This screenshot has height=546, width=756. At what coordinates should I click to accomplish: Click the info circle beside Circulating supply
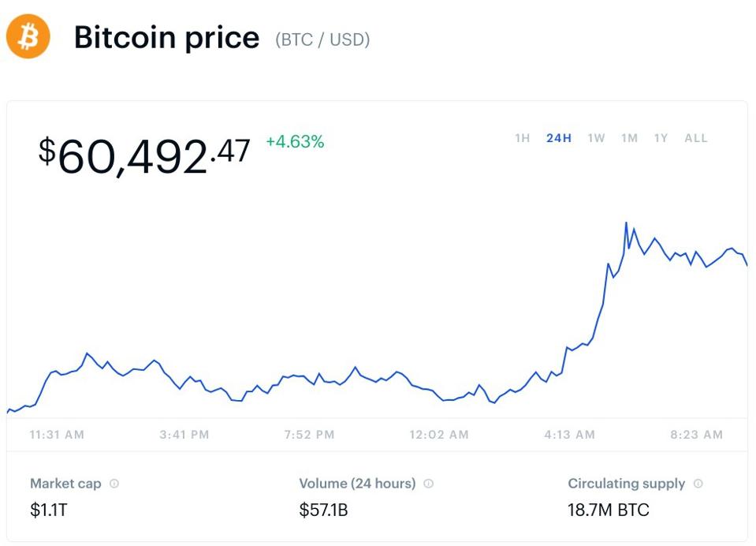coord(697,484)
